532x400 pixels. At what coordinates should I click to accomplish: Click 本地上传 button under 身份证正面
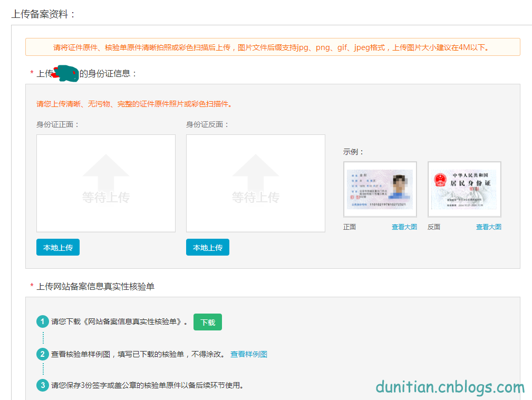pos(58,247)
